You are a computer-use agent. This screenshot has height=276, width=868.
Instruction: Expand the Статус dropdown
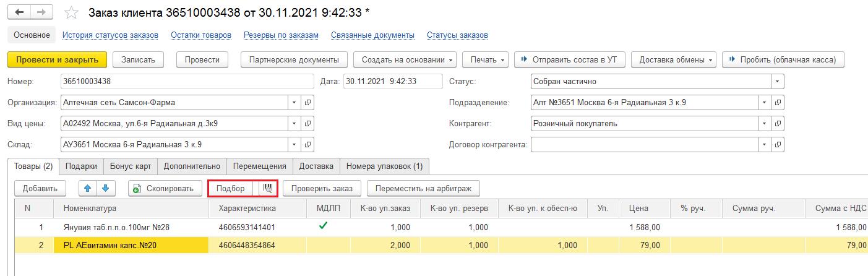778,81
